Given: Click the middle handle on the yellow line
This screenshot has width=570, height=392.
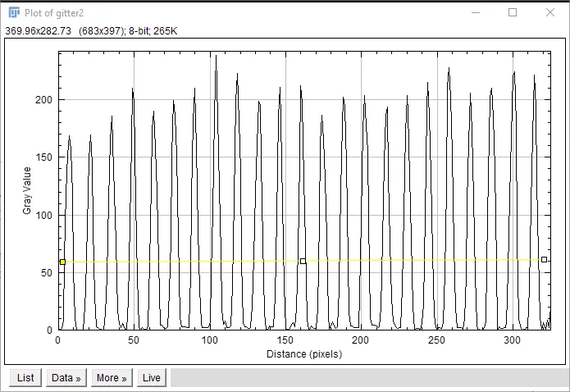Looking at the screenshot, I should (303, 261).
